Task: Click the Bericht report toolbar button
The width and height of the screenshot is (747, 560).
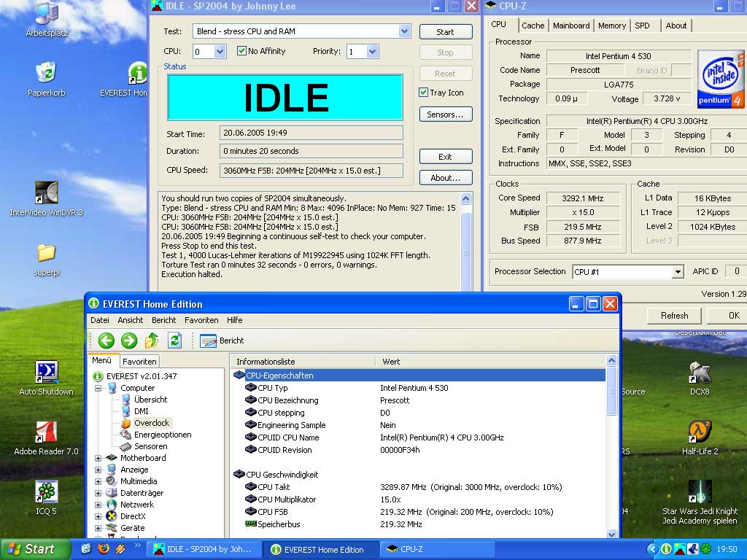Action: point(222,341)
